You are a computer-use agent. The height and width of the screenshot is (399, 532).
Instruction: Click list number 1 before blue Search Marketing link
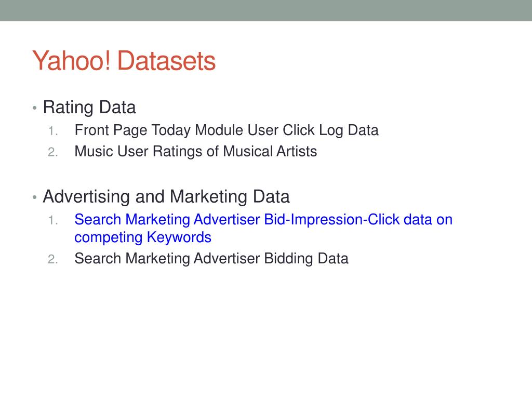(53, 220)
